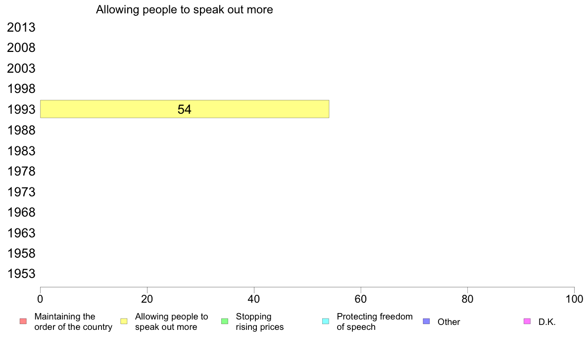Select the 1993 year label
This screenshot has height=364, width=588.
point(21,109)
